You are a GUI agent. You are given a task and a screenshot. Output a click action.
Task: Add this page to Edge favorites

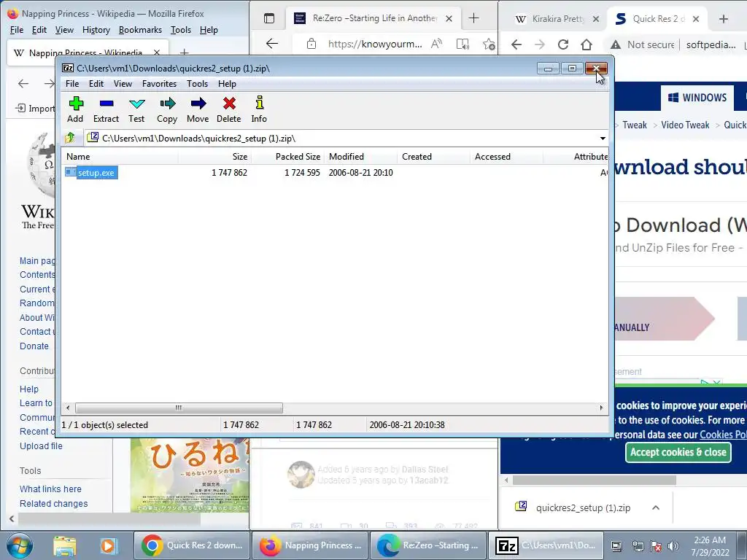[489, 44]
